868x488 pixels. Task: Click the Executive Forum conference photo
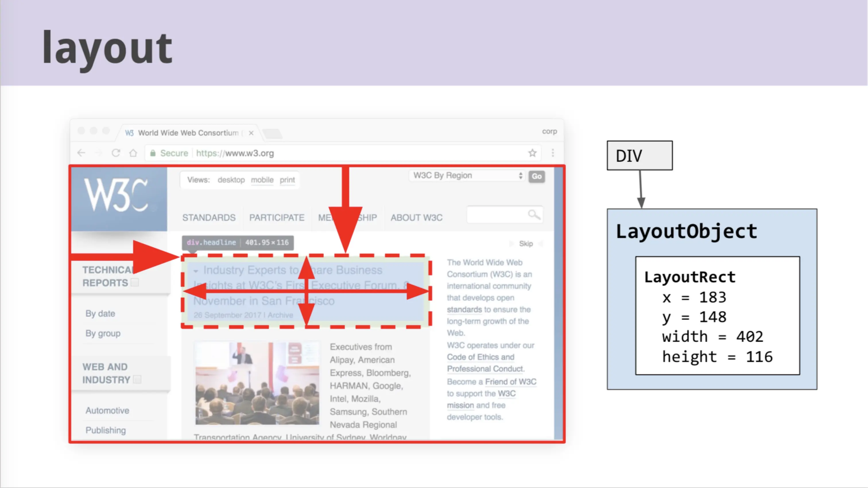(x=257, y=383)
